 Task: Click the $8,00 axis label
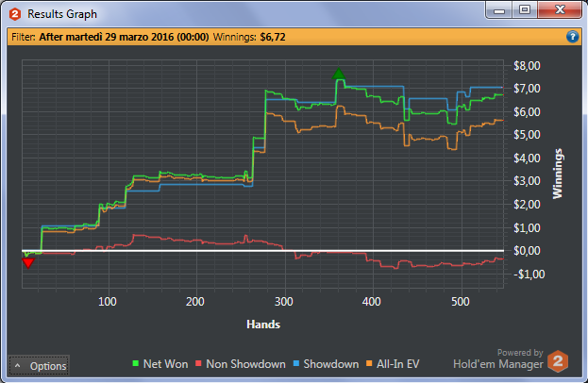pos(527,66)
